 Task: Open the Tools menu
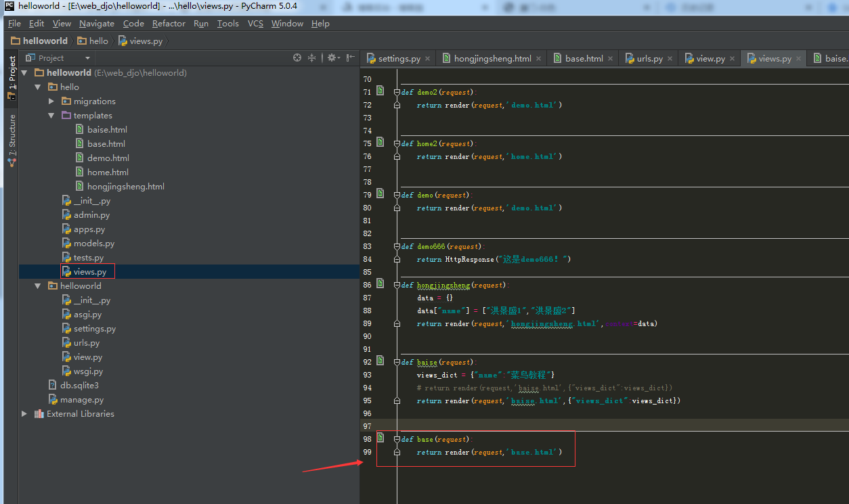(x=228, y=24)
